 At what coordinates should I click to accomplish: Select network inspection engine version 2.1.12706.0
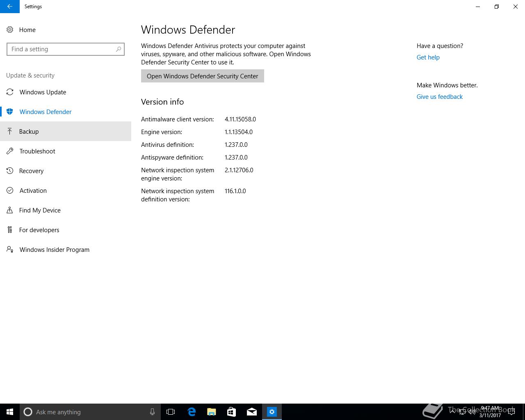[x=239, y=170]
